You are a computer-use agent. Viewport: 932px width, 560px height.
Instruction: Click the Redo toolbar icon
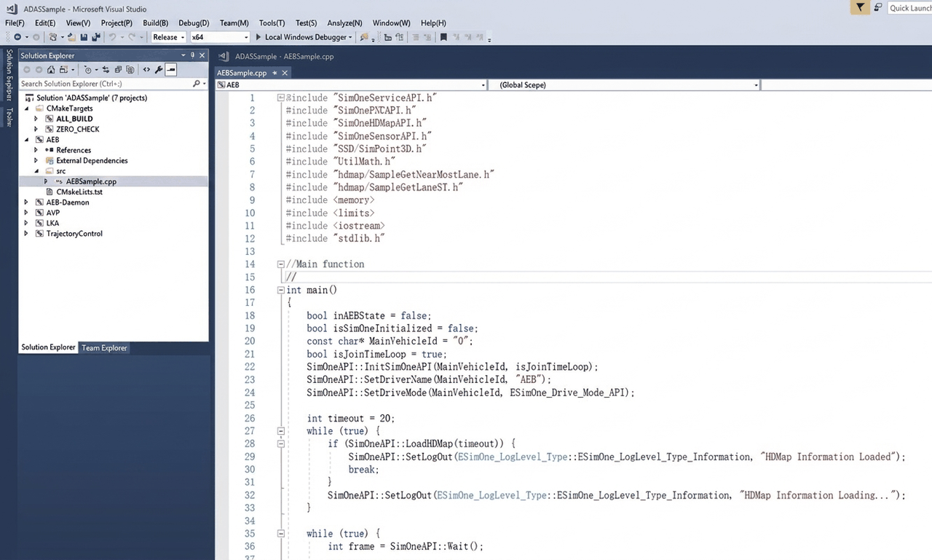(131, 37)
